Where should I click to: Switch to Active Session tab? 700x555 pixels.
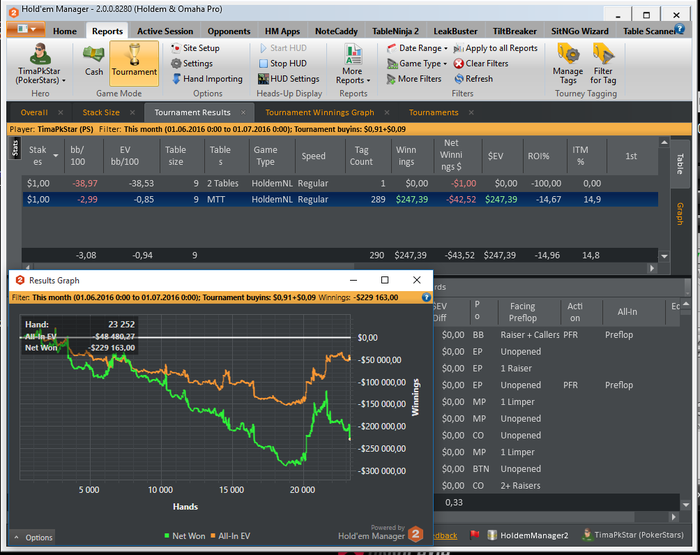[x=165, y=31]
